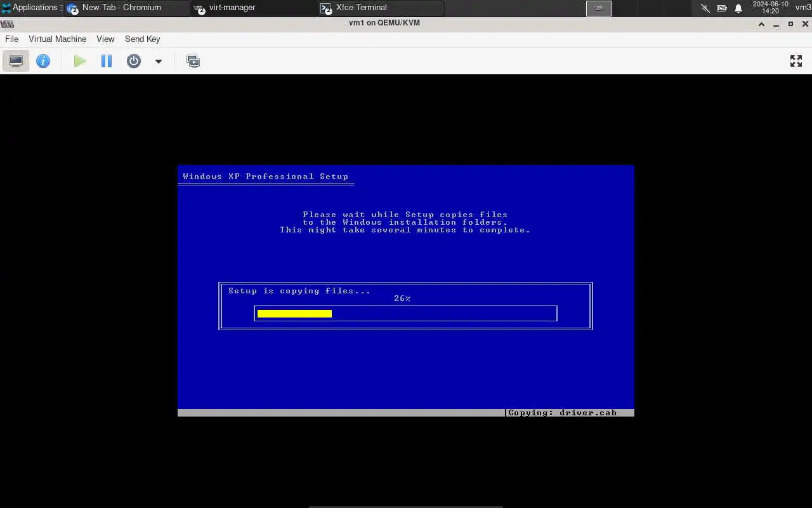Maximize the vm1 window

coord(790,24)
